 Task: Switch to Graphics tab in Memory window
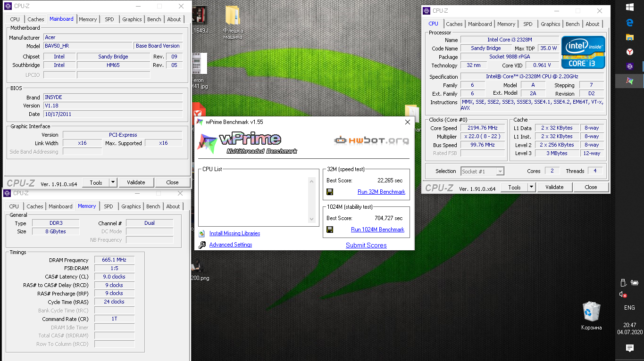click(131, 206)
